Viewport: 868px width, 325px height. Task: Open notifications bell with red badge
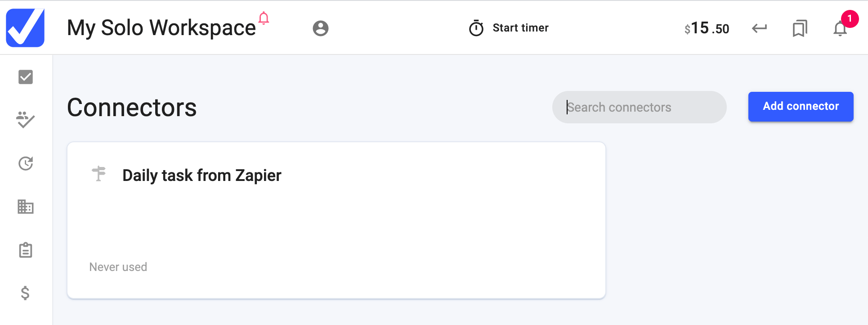(840, 28)
